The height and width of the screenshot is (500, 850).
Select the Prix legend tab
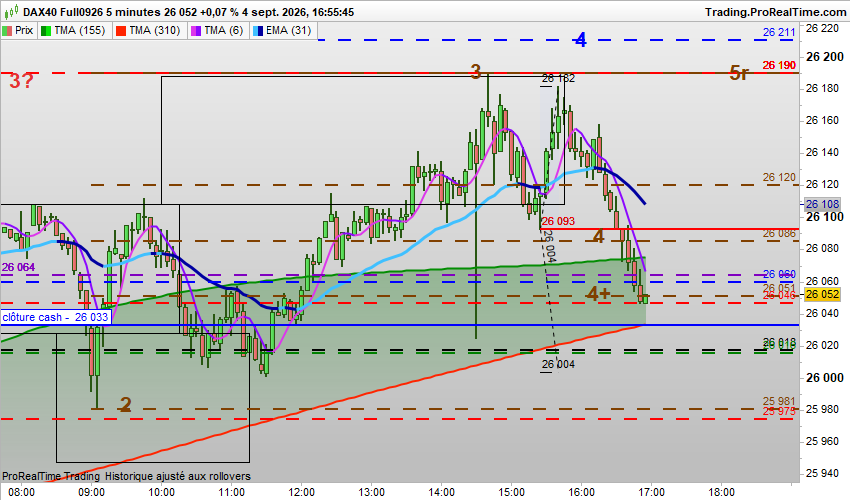[18, 30]
